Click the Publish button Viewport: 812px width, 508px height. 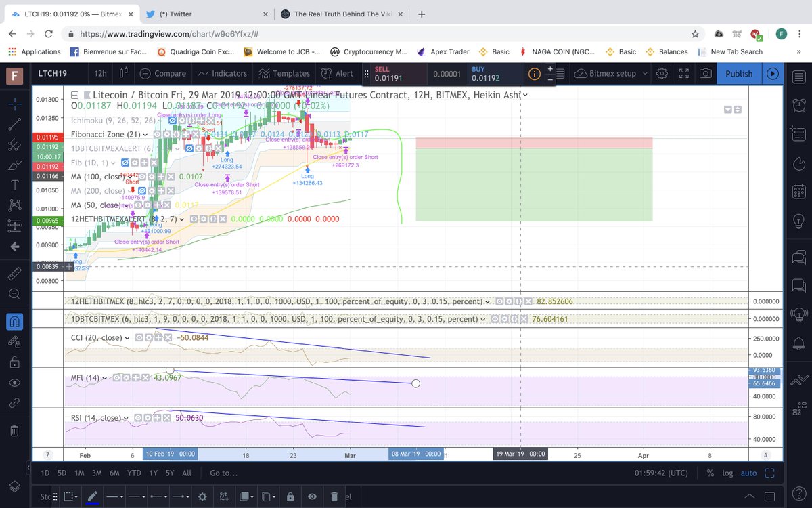[739, 73]
